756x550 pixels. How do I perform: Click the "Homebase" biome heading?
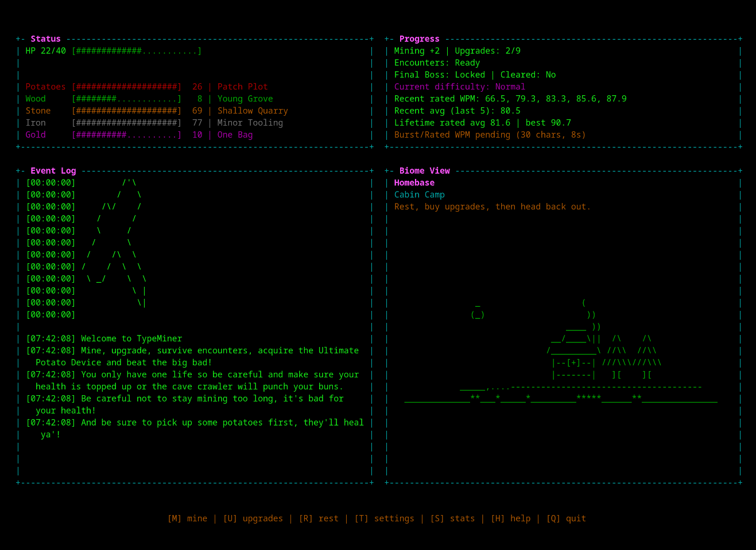coord(414,183)
